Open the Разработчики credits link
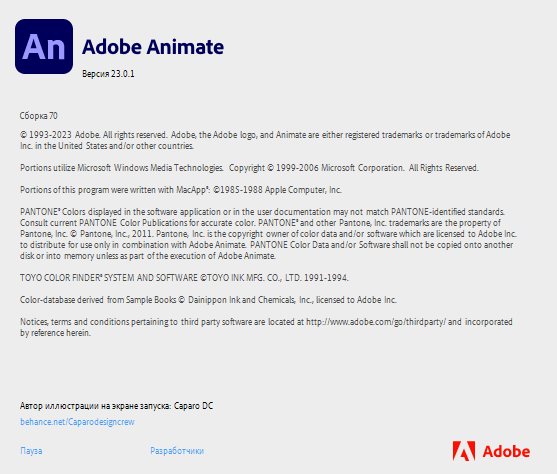557x474 pixels. [x=177, y=451]
